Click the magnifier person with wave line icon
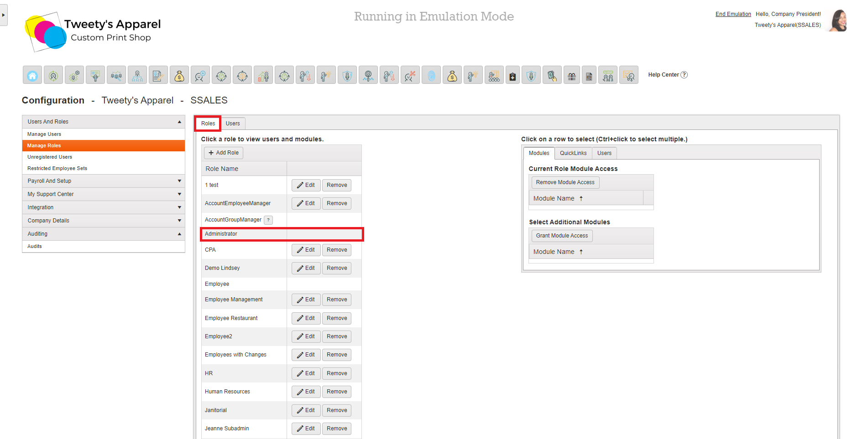 tap(368, 75)
